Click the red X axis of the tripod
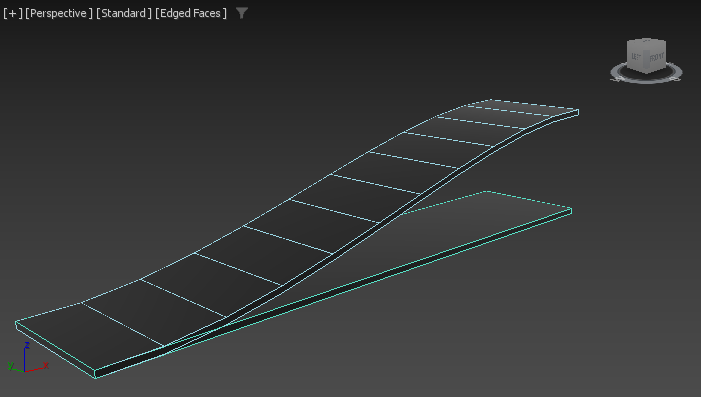This screenshot has height=397, width=701. [36, 369]
